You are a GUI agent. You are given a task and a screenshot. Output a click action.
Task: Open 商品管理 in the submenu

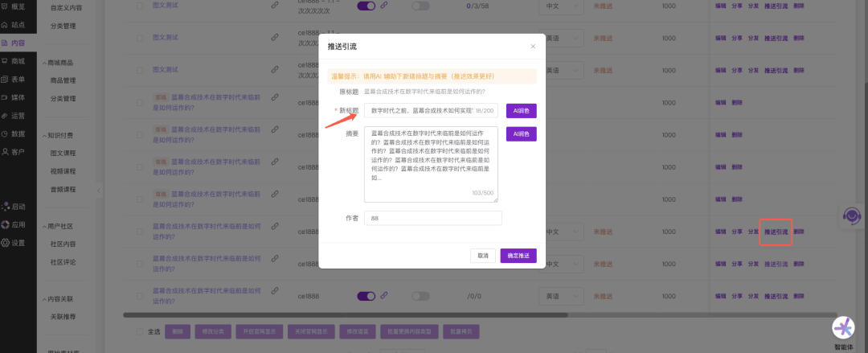(63, 80)
